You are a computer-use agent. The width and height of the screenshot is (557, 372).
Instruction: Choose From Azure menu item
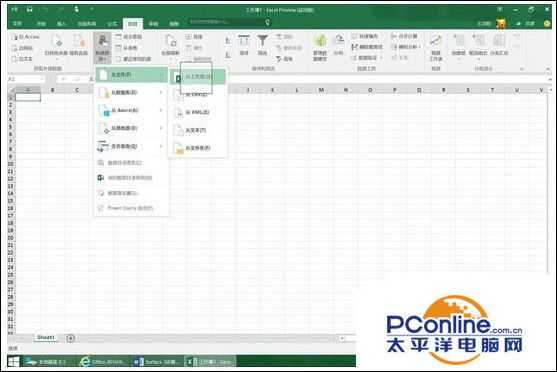[x=131, y=110]
